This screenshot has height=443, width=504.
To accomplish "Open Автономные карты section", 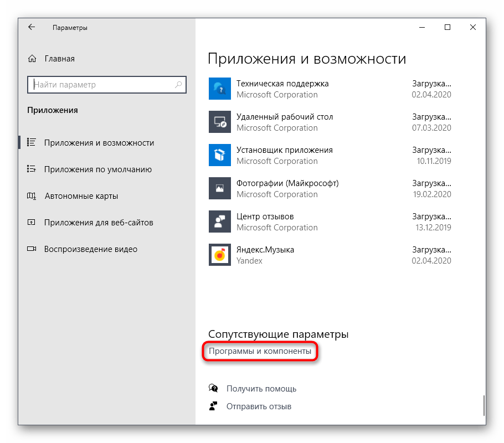I will [81, 196].
